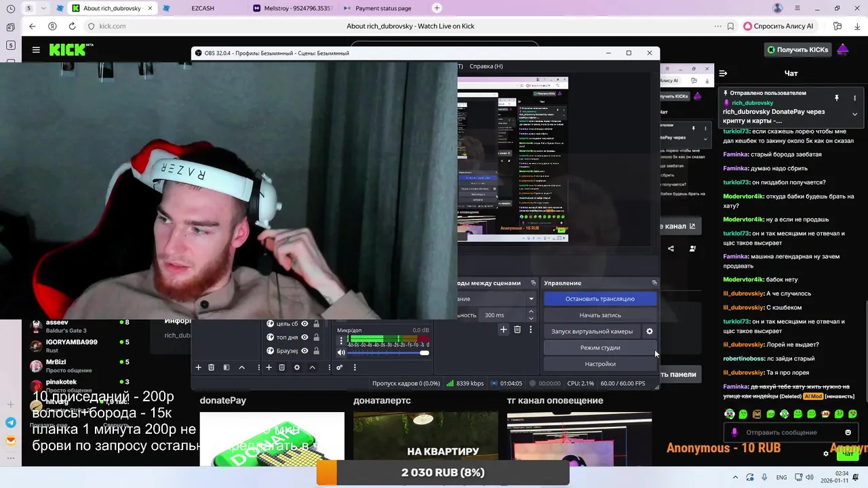868x488 pixels.
Task: Increase transition duration with up arrow
Action: (530, 312)
